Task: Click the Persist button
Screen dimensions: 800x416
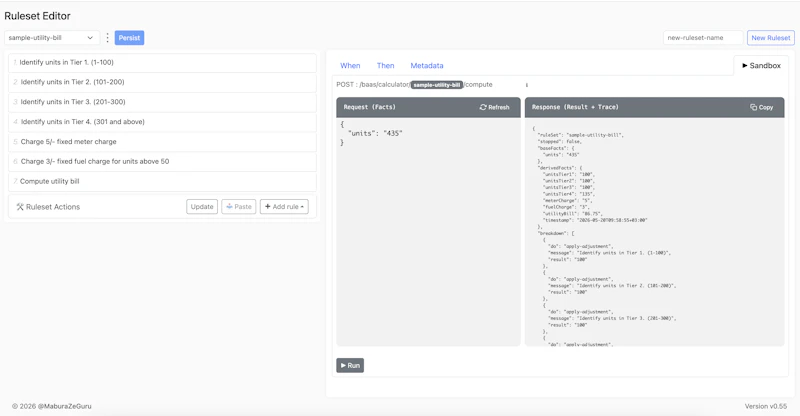Action: 129,38
